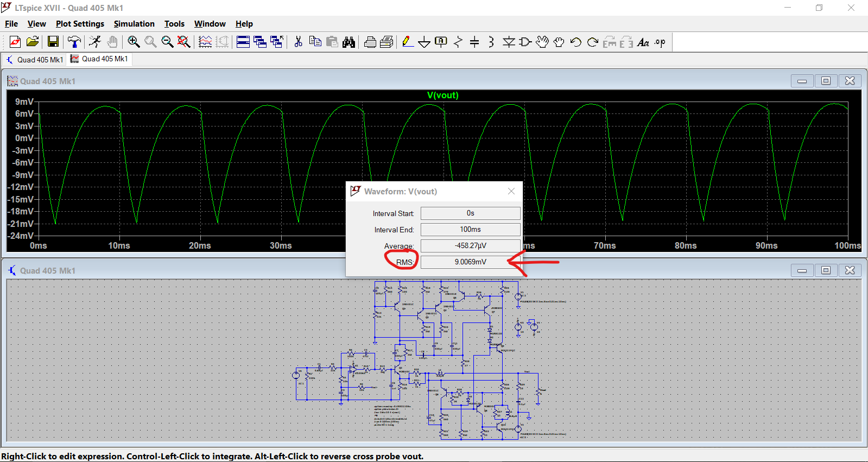This screenshot has height=462, width=868.
Task: Click the 0ms horizontal axis label
Action: [38, 246]
